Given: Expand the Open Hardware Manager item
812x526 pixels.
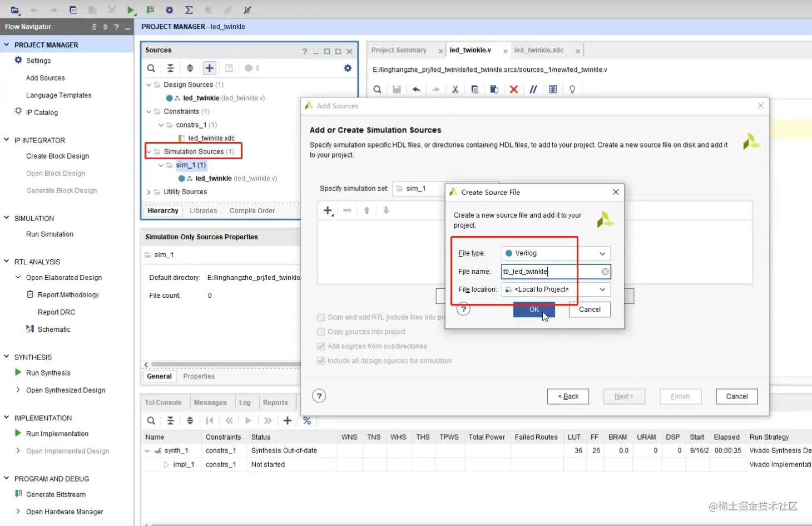Looking at the screenshot, I should (18, 512).
